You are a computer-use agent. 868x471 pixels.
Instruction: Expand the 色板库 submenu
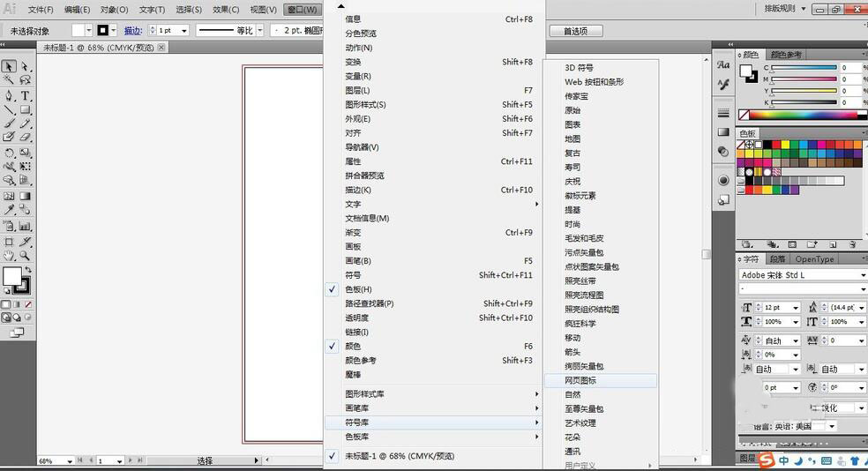(x=431, y=437)
